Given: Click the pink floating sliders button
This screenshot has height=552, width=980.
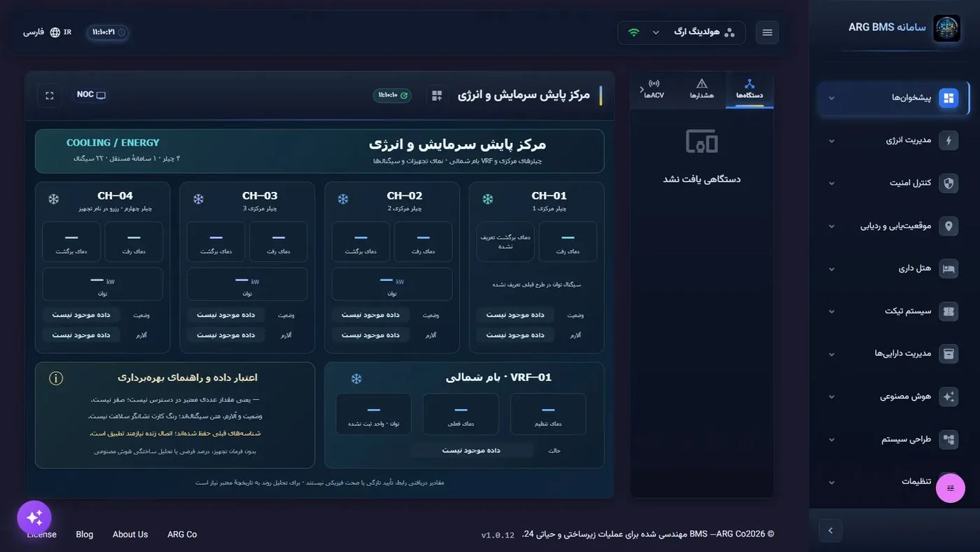Looking at the screenshot, I should pos(950,488).
